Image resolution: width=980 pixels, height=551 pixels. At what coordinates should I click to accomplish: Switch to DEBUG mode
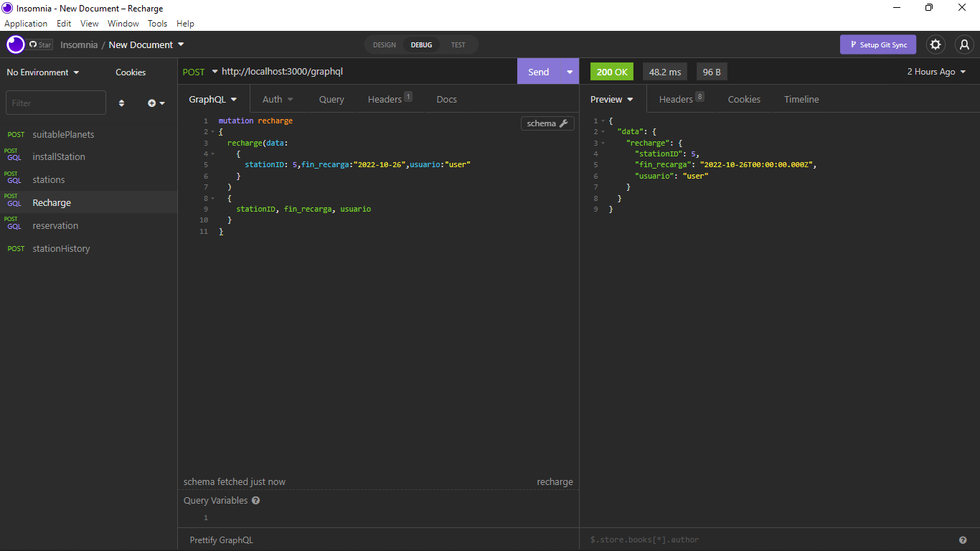422,45
